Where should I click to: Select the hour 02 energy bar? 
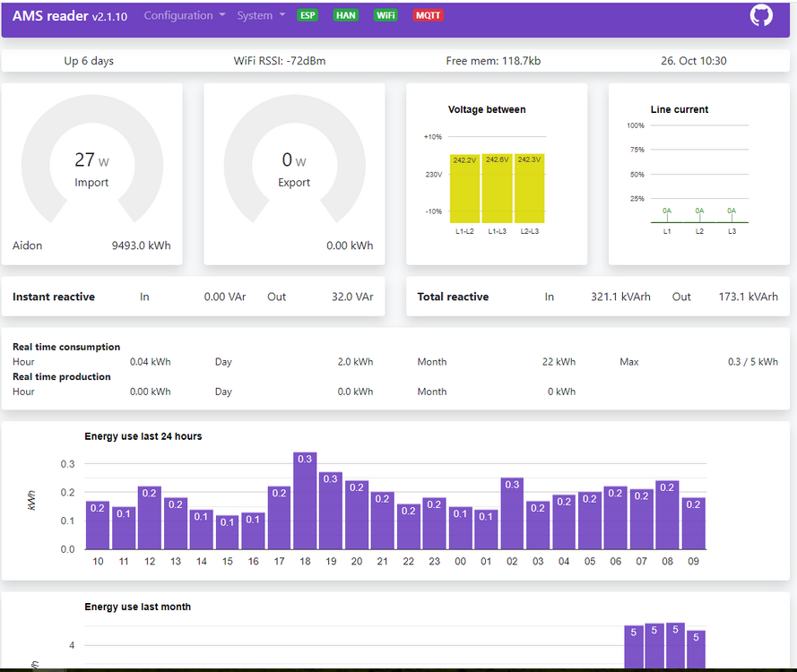(512, 514)
